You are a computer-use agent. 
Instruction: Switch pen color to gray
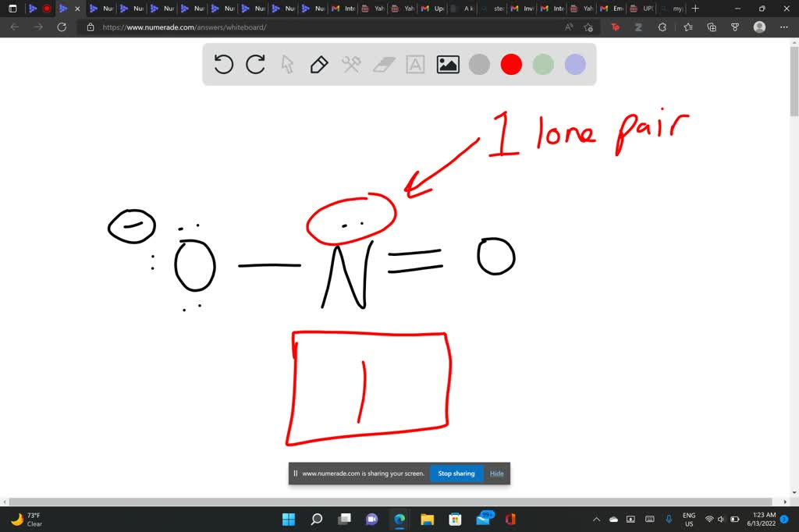tap(479, 65)
